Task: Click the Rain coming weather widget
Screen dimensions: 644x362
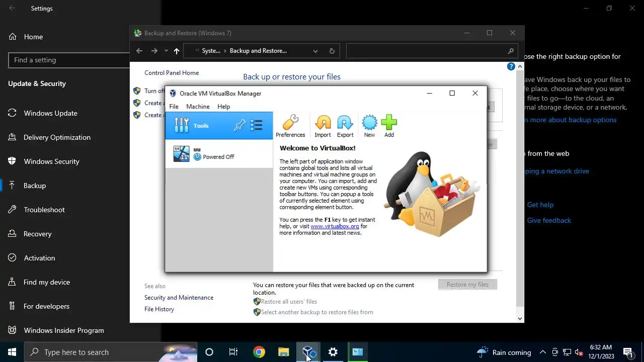Action: [x=504, y=352]
